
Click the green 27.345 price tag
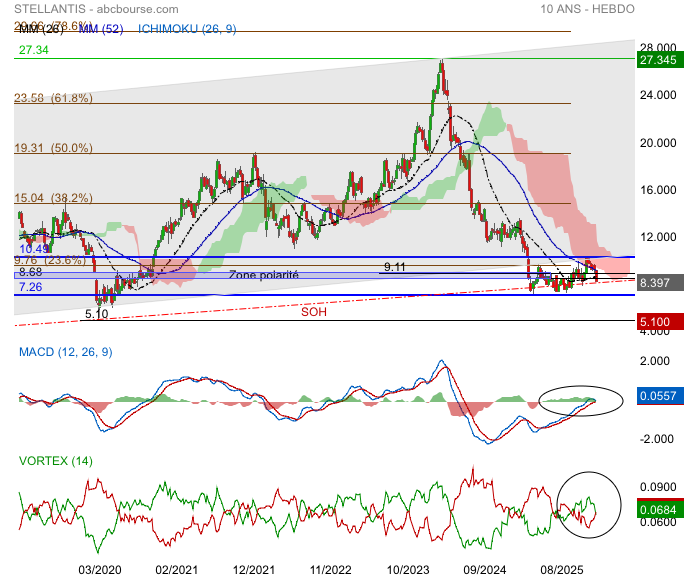pos(660,60)
